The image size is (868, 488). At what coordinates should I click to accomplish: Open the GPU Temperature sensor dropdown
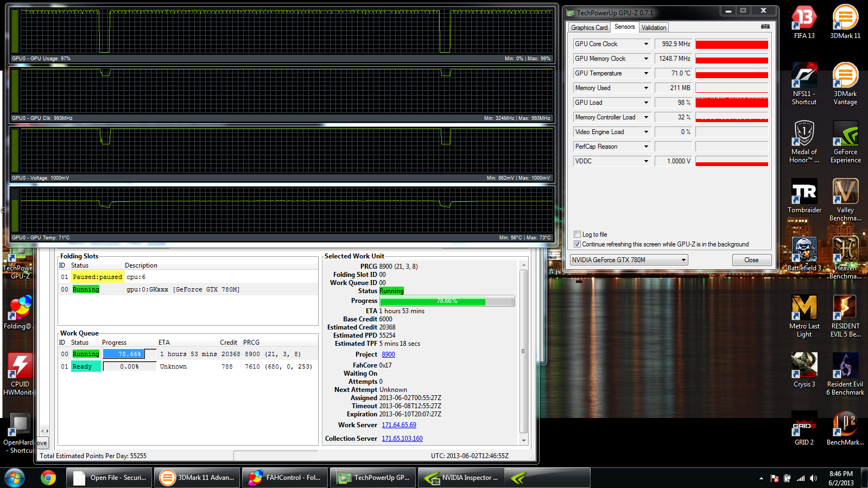coord(646,73)
